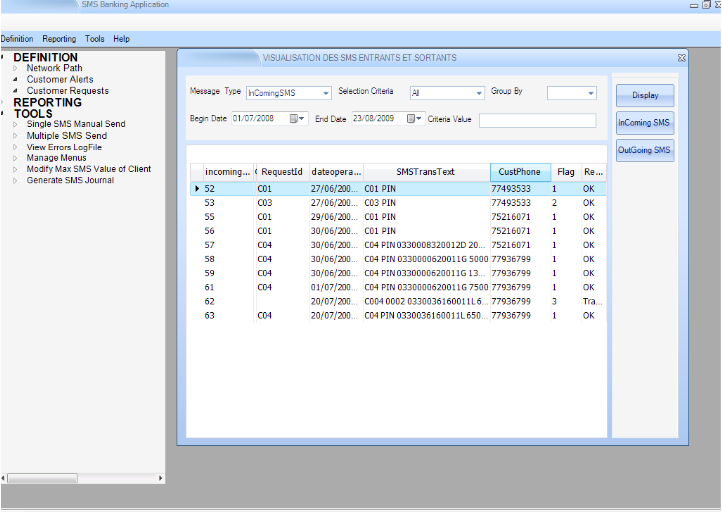The width and height of the screenshot is (722, 512).
Task: Open the Group By dropdown
Action: pos(590,93)
